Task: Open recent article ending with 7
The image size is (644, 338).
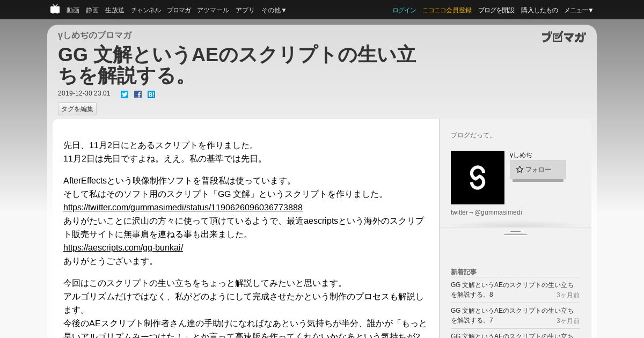Action: [512, 315]
